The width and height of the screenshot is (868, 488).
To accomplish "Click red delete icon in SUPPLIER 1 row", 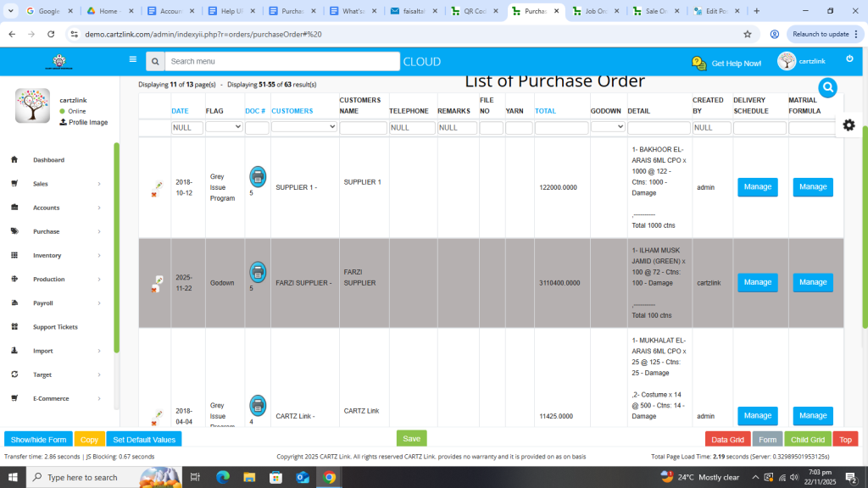I will [x=153, y=196].
